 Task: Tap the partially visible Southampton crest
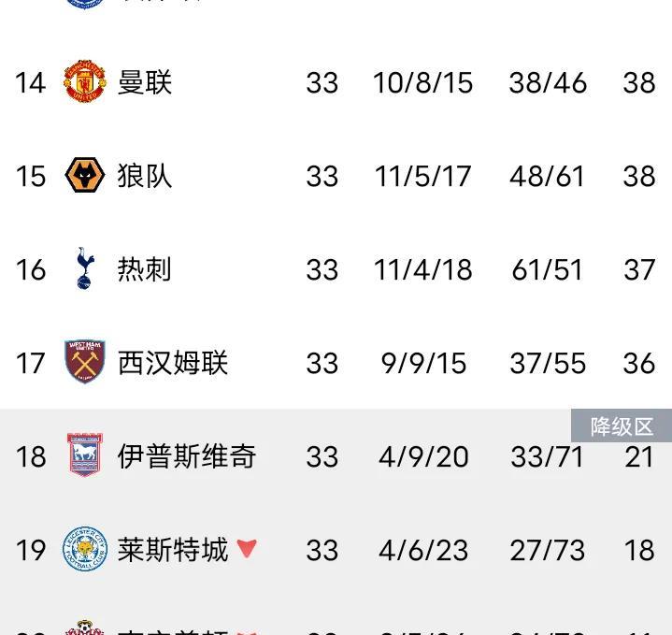tap(84, 628)
